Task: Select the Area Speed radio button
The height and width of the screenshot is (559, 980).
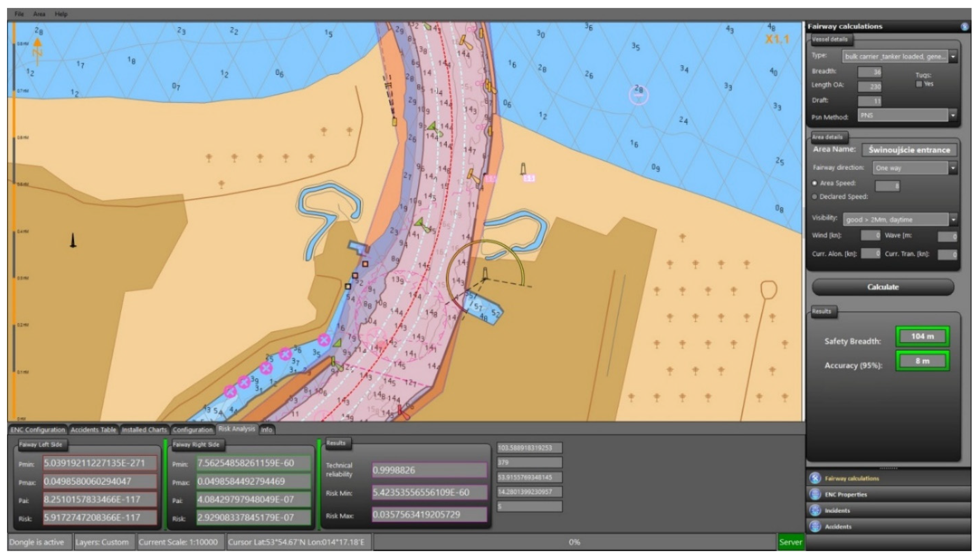Action: pos(814,183)
